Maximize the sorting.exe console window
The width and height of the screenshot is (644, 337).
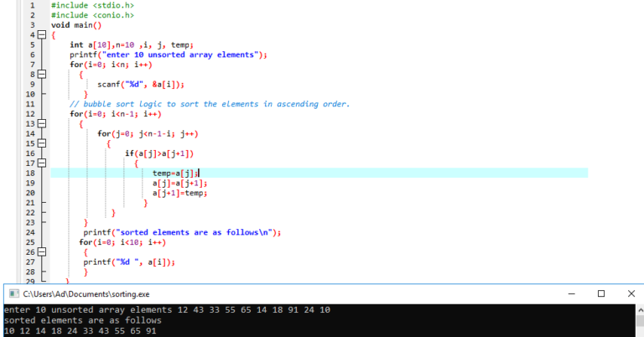[601, 294]
